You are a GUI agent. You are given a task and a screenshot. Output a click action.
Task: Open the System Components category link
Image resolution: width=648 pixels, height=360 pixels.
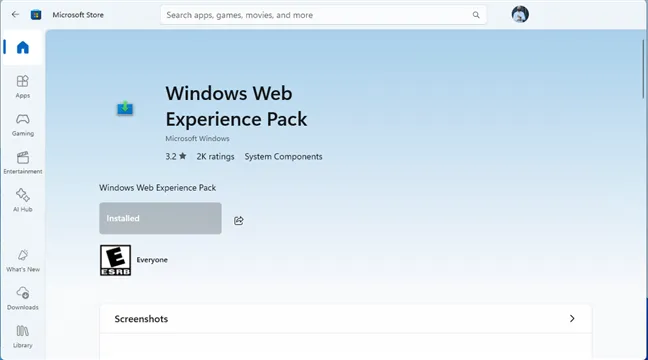click(283, 157)
